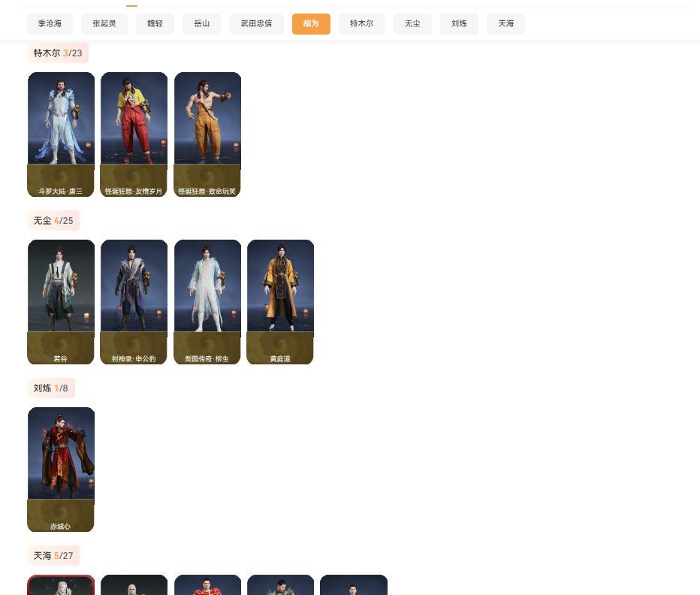
Task: Choose the 怪诞狂想·致命玩笑 skin thumbnail
Action: (x=207, y=134)
